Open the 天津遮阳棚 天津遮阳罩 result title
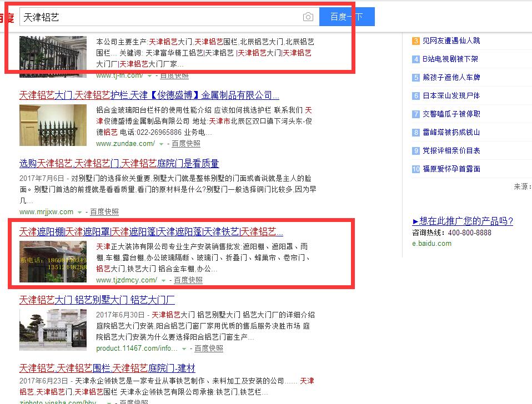 (x=151, y=232)
